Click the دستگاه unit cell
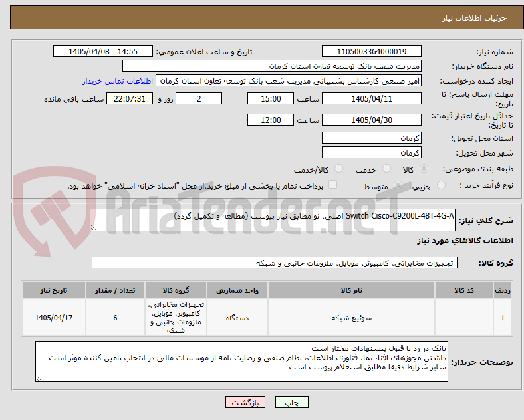 click(x=237, y=318)
